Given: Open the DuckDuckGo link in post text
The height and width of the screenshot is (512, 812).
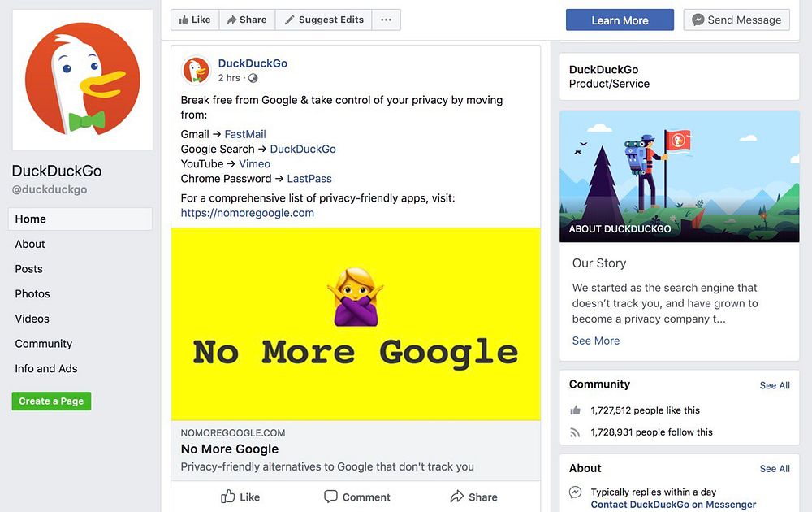Looking at the screenshot, I should [303, 150].
